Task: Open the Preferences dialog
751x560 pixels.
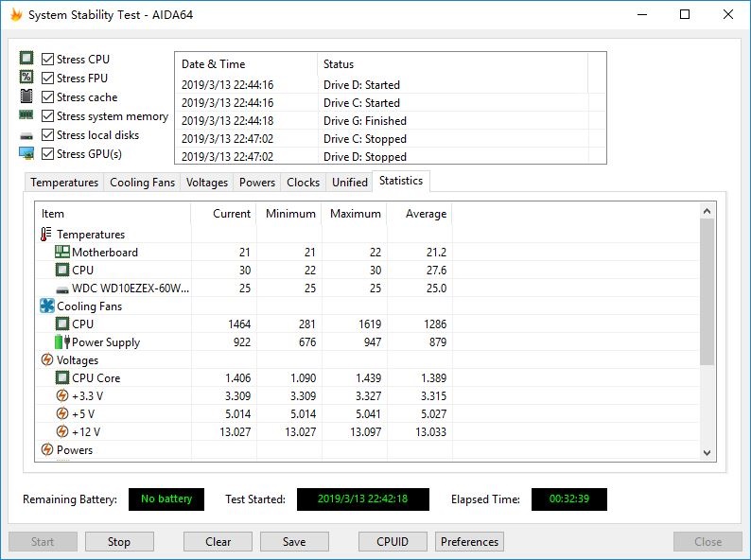Action: (469, 542)
